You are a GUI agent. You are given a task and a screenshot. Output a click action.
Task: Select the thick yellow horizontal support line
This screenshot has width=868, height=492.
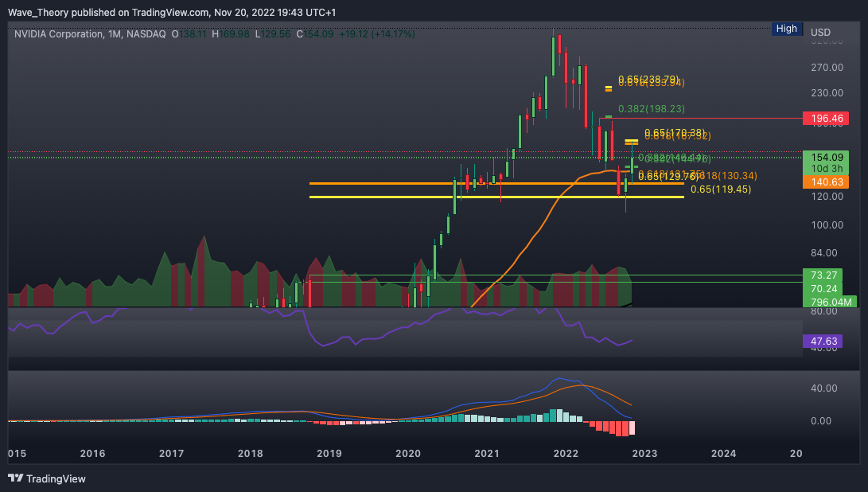[x=496, y=197]
